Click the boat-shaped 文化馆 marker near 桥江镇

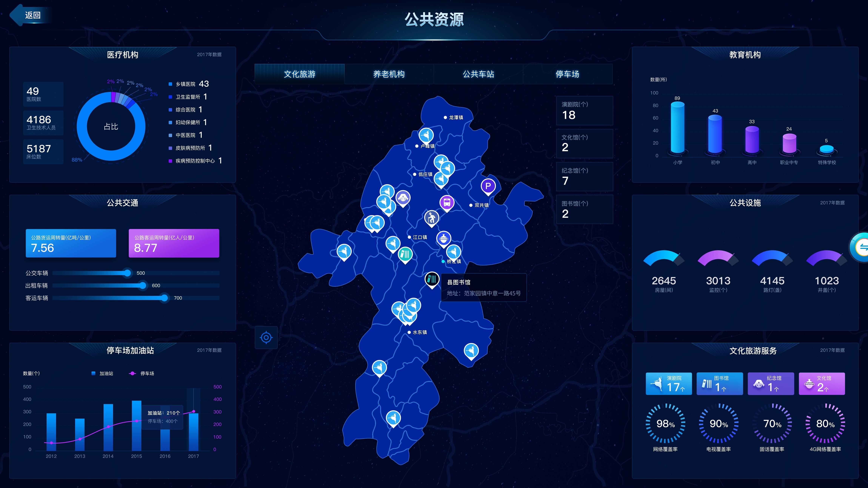pos(444,239)
